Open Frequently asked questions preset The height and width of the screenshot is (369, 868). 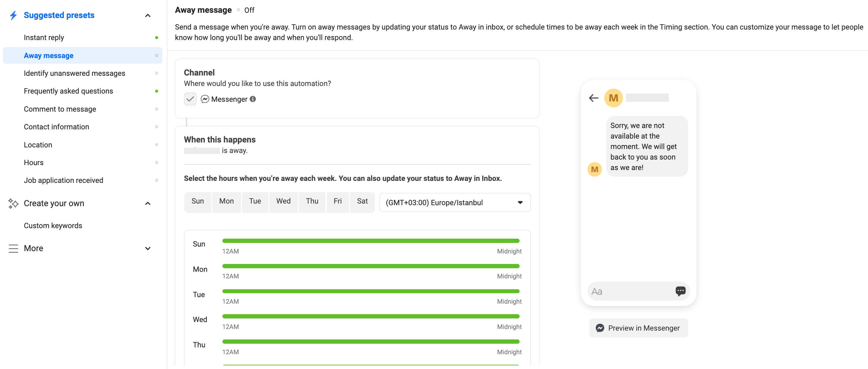coord(83,91)
